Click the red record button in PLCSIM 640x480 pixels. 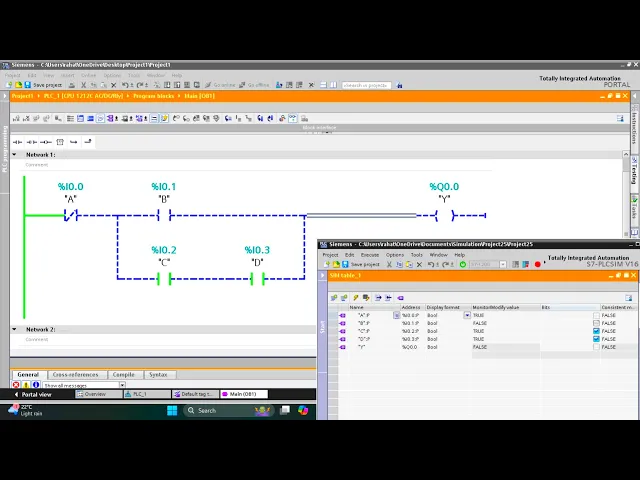click(x=538, y=264)
